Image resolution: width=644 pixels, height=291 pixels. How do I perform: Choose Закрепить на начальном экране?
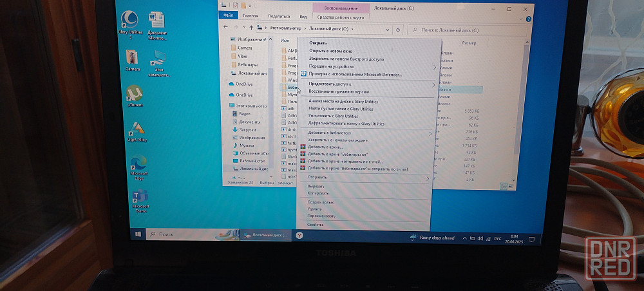[x=337, y=140]
